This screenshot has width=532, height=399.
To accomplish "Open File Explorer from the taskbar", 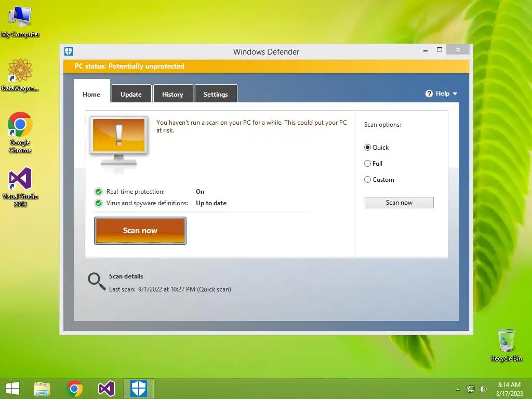I will tap(42, 389).
